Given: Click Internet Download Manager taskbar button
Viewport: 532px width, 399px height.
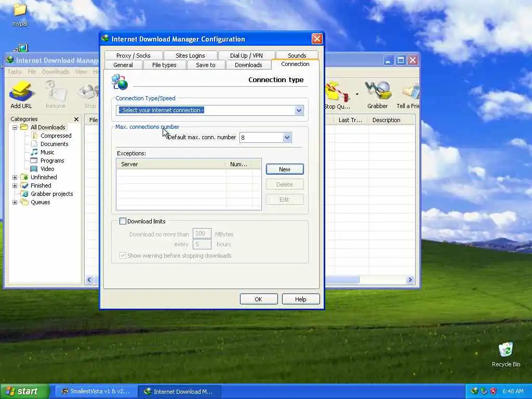Looking at the screenshot, I should click(x=180, y=392).
